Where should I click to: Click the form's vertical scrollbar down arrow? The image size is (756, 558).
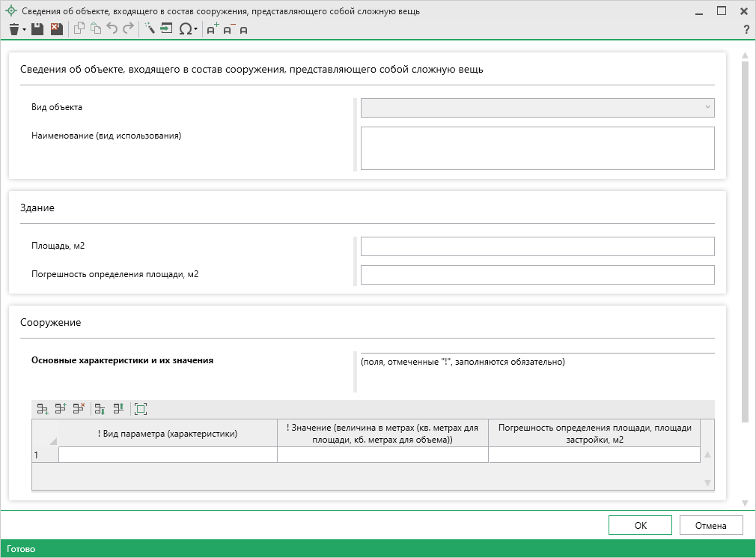(745, 503)
